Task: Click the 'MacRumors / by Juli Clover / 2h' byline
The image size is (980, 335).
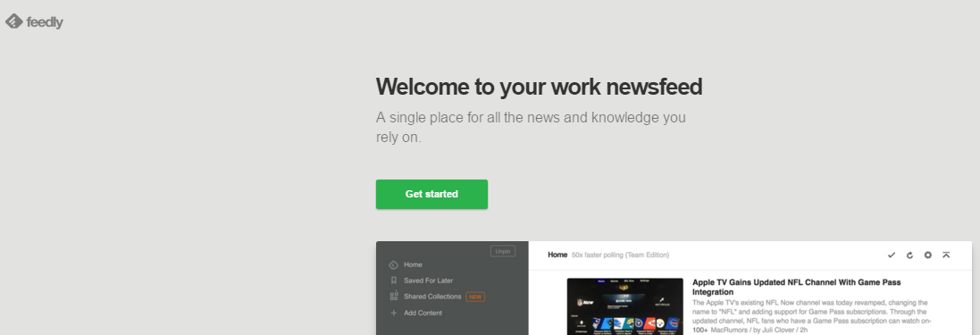Action: [x=759, y=330]
